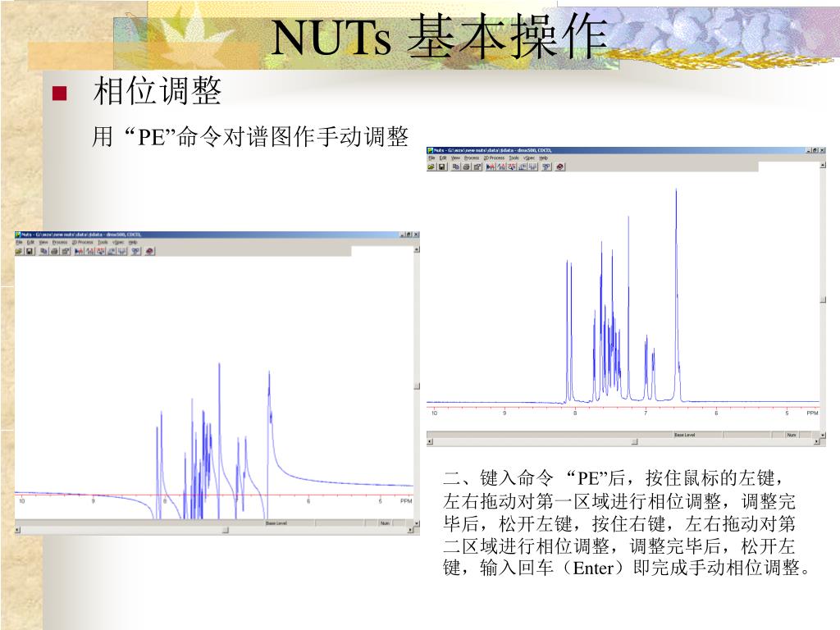Open the 2D Process menu in right Nuts window
The image size is (840, 630).
494,158
